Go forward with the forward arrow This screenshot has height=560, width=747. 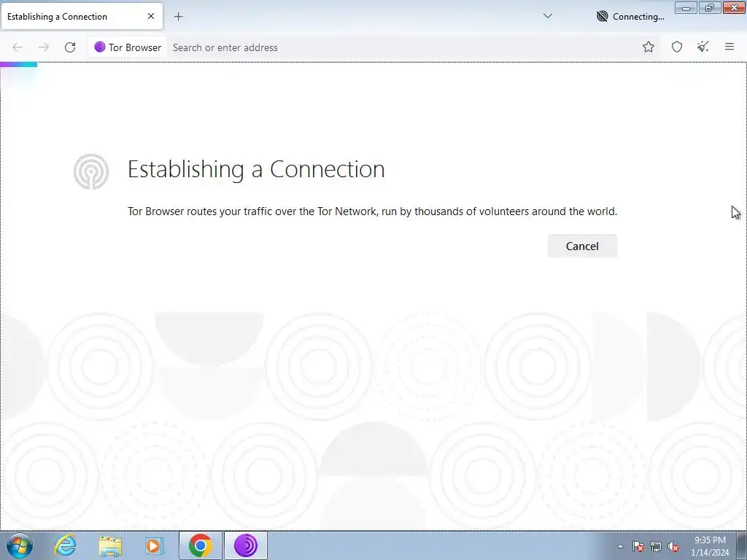(44, 47)
